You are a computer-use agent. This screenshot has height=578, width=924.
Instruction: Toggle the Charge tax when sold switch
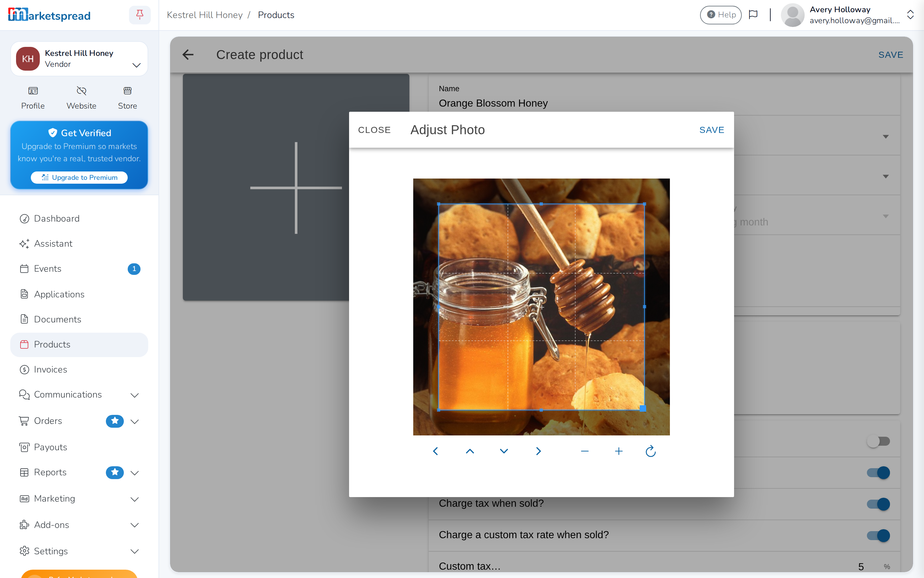[878, 504]
